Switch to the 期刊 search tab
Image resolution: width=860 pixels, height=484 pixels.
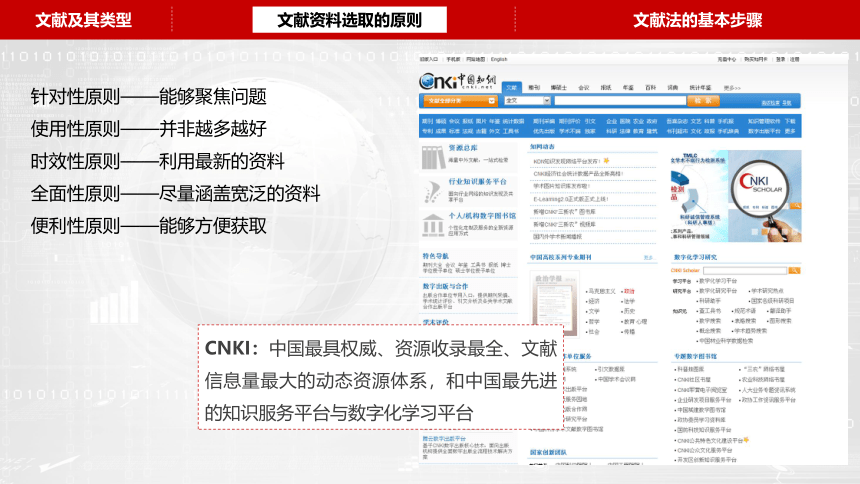[x=534, y=88]
